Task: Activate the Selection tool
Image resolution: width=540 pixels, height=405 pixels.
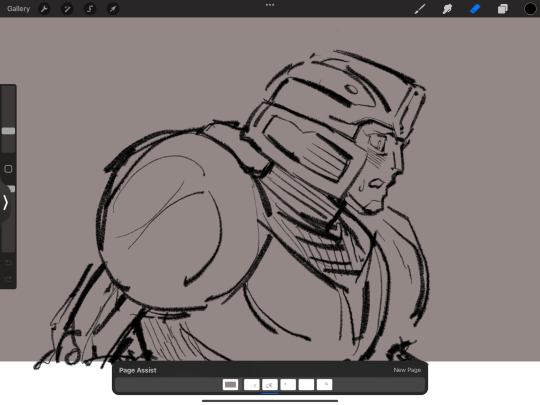Action: tap(90, 9)
